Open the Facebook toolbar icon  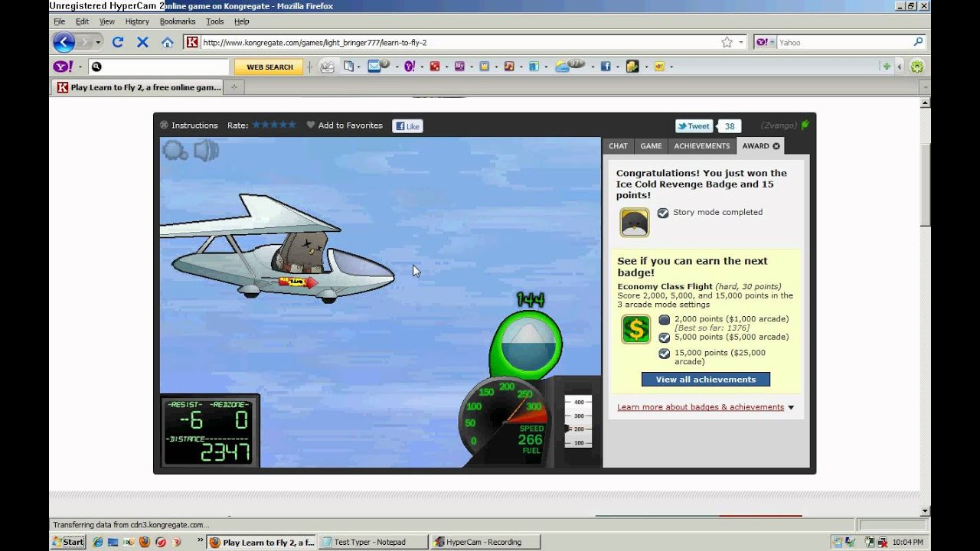point(606,67)
